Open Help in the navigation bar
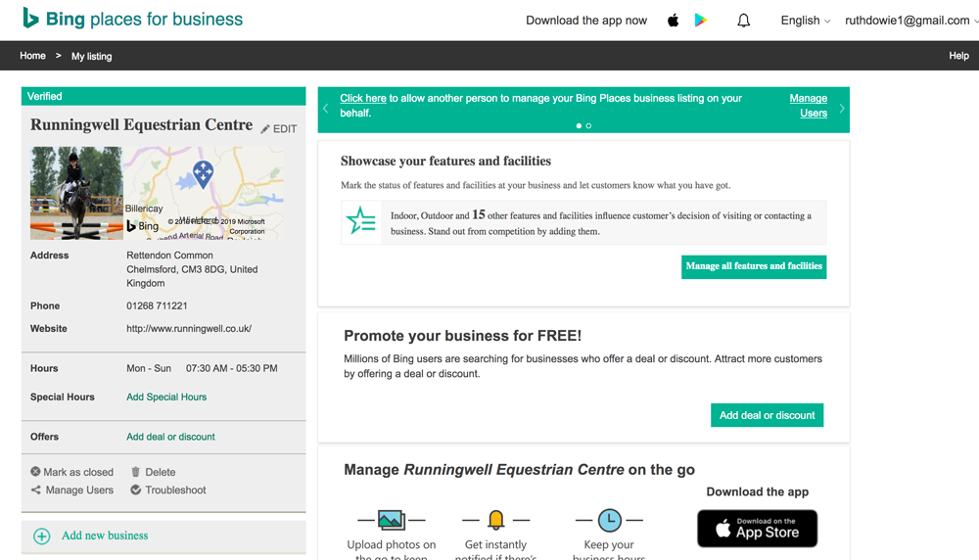 [x=958, y=56]
